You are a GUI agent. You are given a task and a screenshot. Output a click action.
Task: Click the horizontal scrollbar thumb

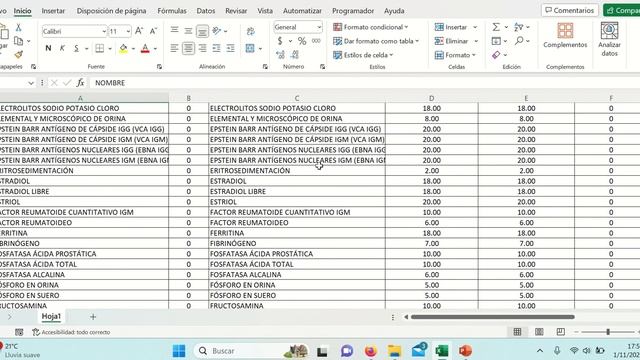click(x=493, y=317)
